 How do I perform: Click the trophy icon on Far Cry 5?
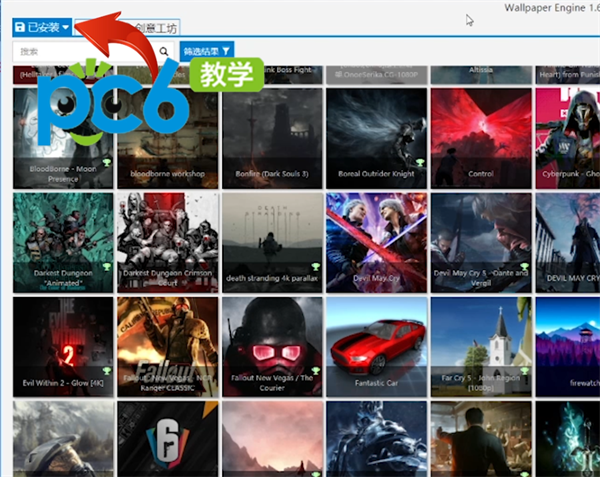tap(524, 371)
